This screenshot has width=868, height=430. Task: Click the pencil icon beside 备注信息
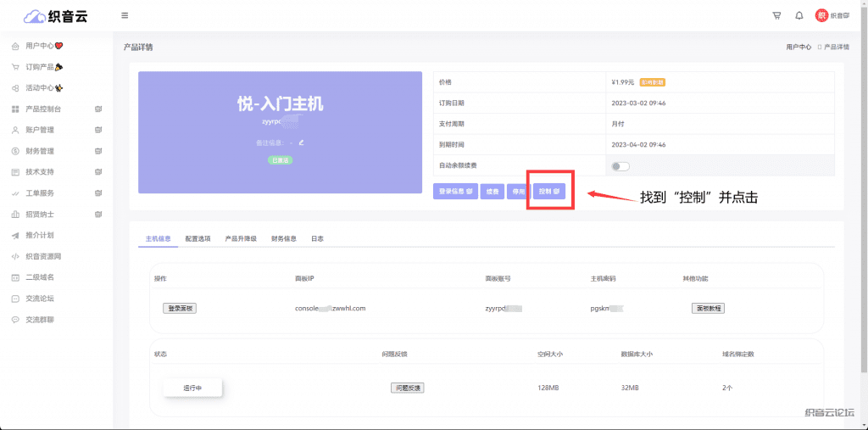(301, 142)
